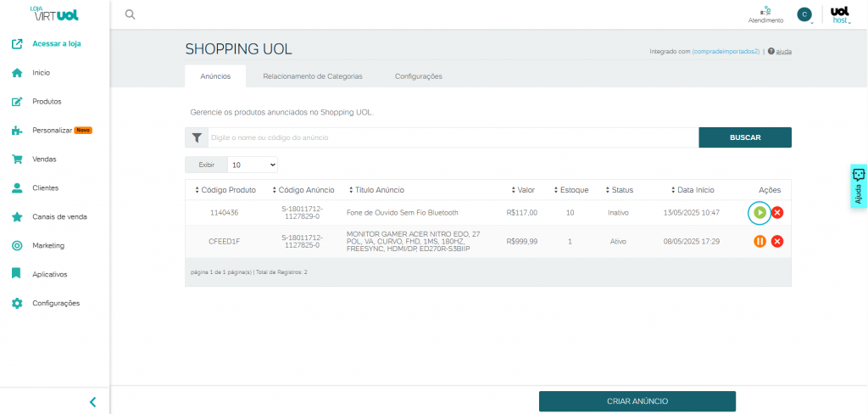Click product code 1140436
The height and width of the screenshot is (414, 868).
pos(224,212)
